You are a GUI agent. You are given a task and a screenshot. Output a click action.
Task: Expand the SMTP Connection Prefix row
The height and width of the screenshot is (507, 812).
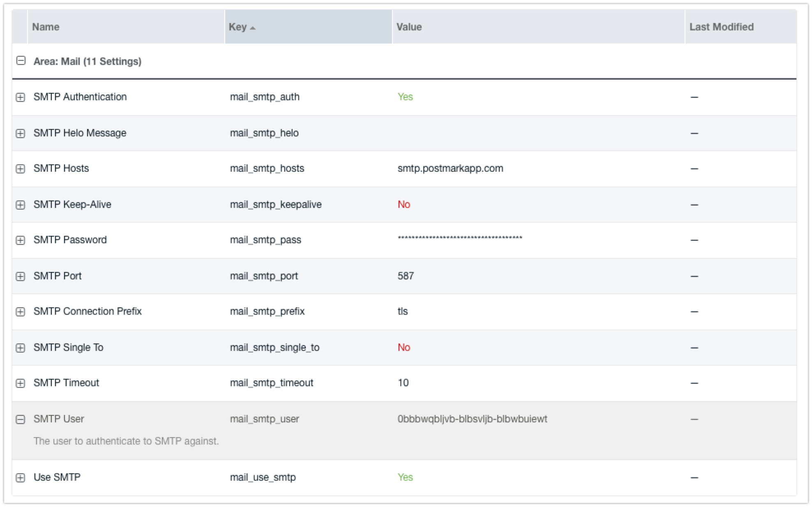click(20, 312)
